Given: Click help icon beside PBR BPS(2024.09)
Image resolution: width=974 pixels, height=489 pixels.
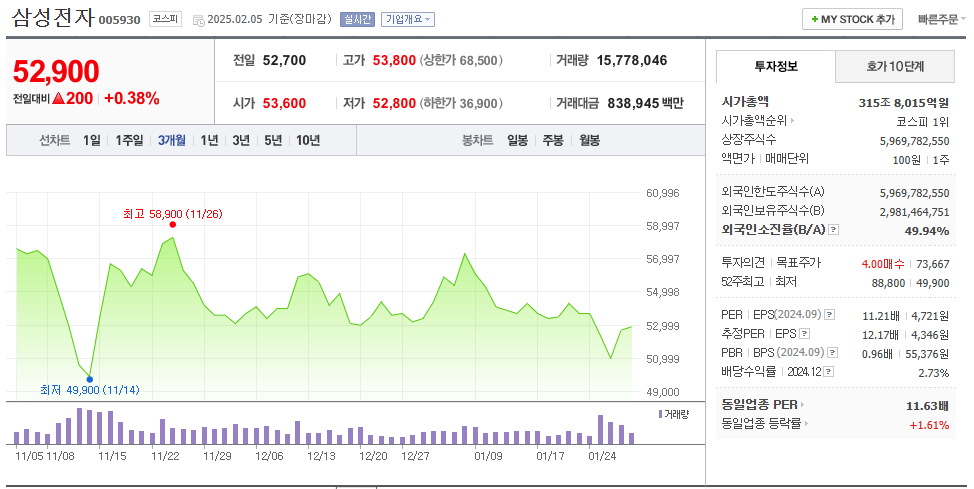Looking at the screenshot, I should pyautogui.click(x=832, y=352).
